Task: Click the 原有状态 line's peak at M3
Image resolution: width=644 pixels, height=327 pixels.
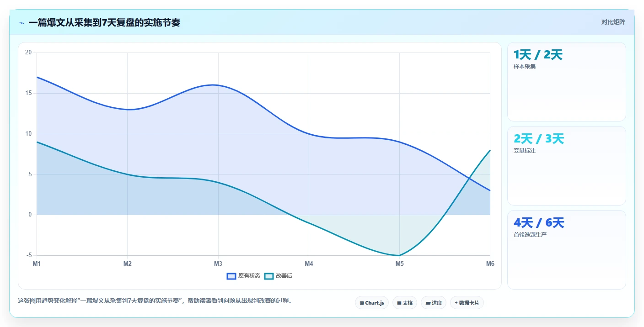Action: 218,85
